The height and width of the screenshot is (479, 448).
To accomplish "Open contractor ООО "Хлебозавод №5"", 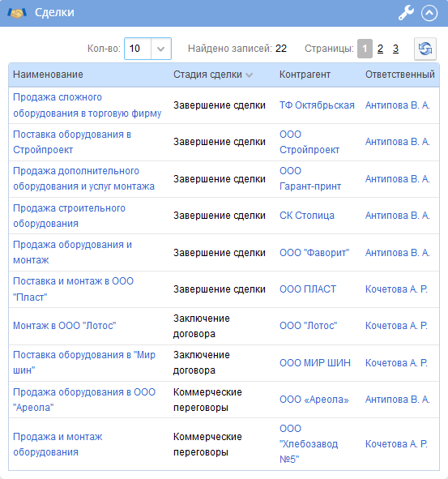I will pyautogui.click(x=309, y=444).
